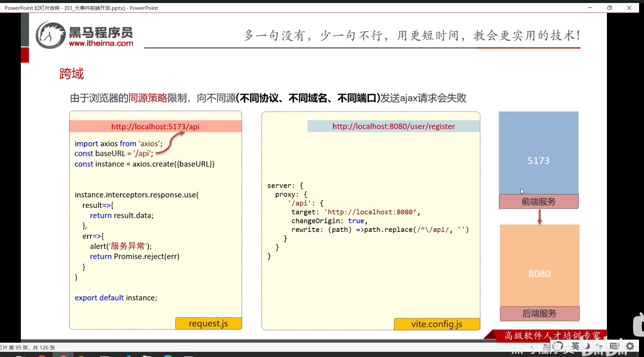This screenshot has width=644, height=357.
Task: Open the IME settings gear
Action: 630,346
